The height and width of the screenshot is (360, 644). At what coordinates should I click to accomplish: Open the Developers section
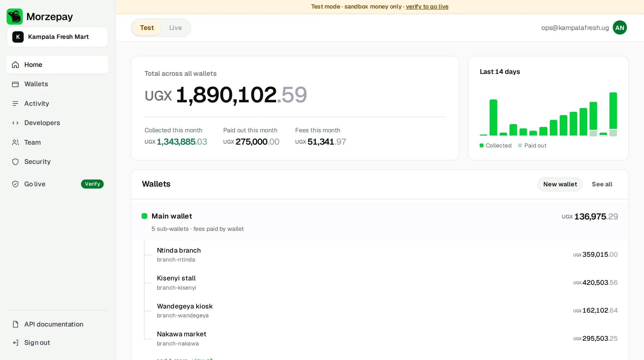[57, 123]
